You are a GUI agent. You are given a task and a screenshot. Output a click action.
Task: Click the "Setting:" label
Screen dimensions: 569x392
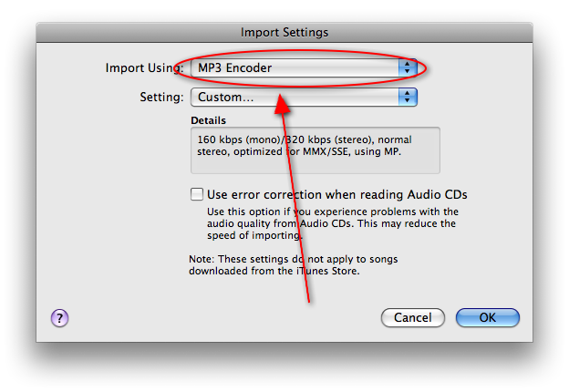click(x=161, y=98)
